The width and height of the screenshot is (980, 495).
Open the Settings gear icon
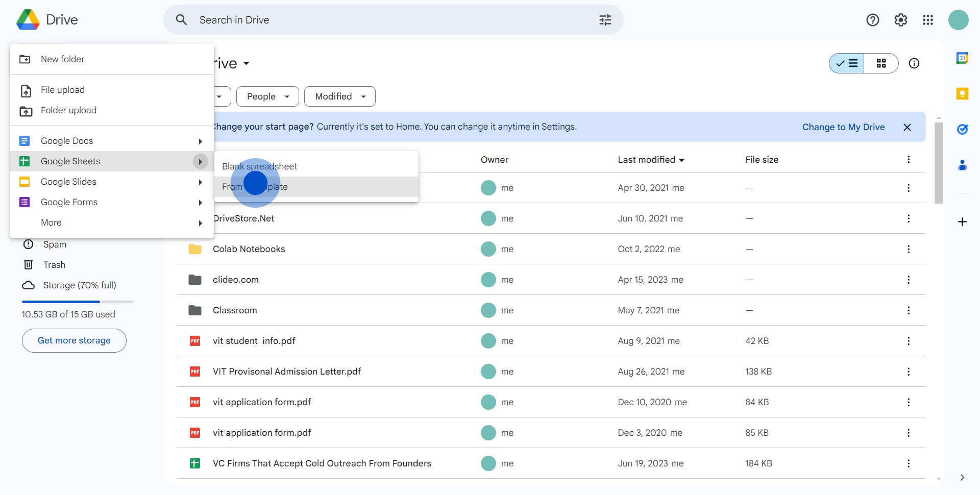point(901,20)
